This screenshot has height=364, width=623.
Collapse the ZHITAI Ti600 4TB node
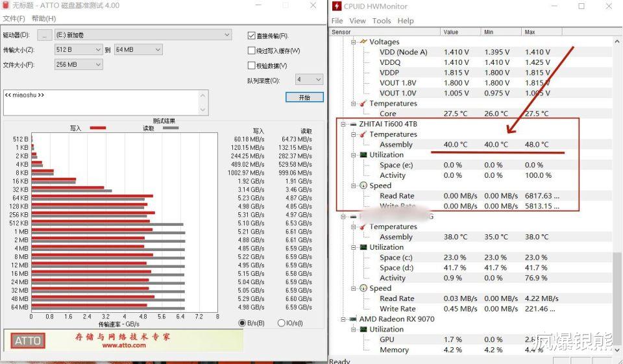(x=343, y=124)
